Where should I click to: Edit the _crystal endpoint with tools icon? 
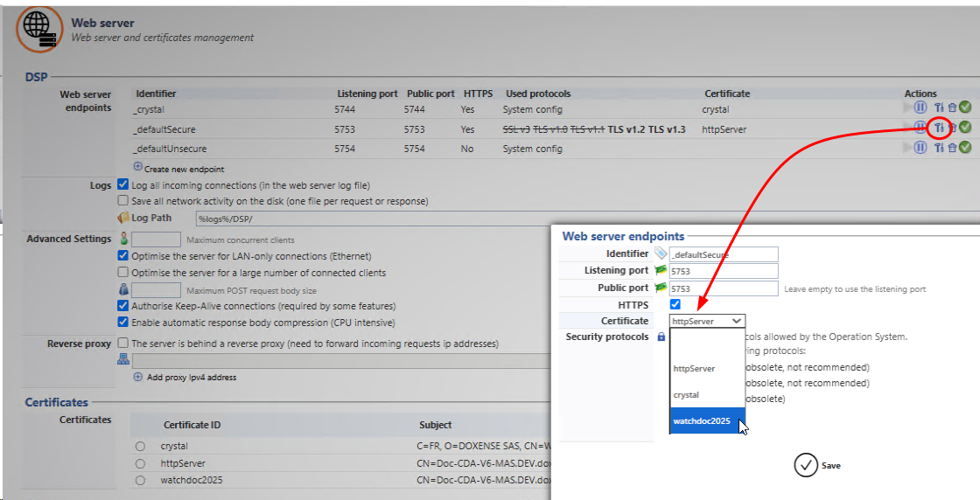pyautogui.click(x=939, y=108)
